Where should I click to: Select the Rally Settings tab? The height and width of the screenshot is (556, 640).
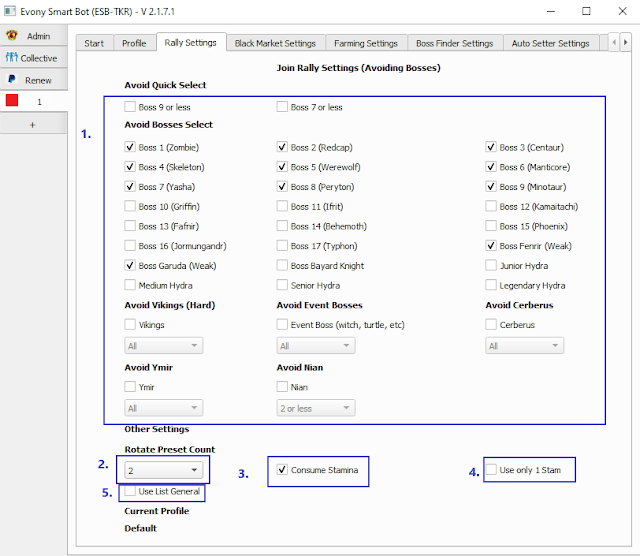pos(191,42)
